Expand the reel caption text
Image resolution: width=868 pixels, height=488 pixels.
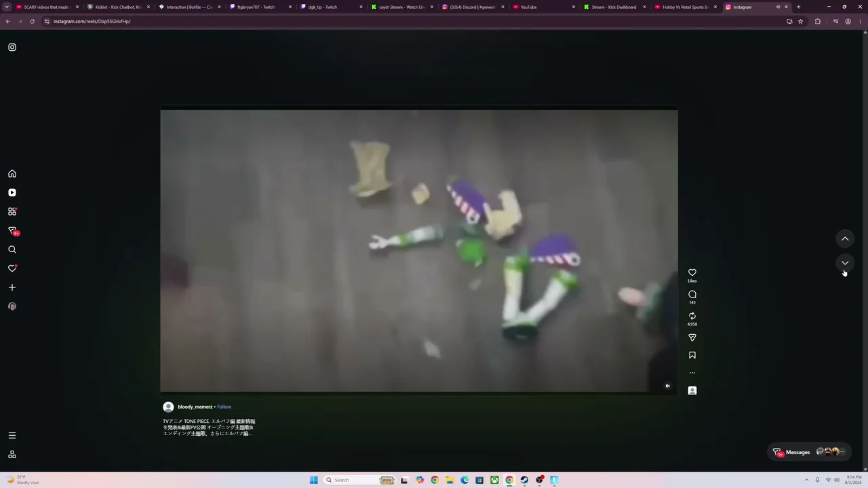[x=209, y=427]
